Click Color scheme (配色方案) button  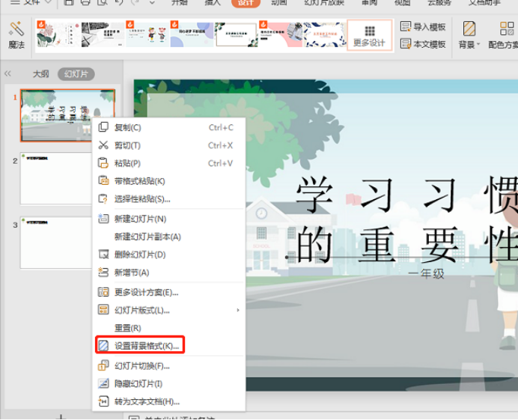point(503,35)
